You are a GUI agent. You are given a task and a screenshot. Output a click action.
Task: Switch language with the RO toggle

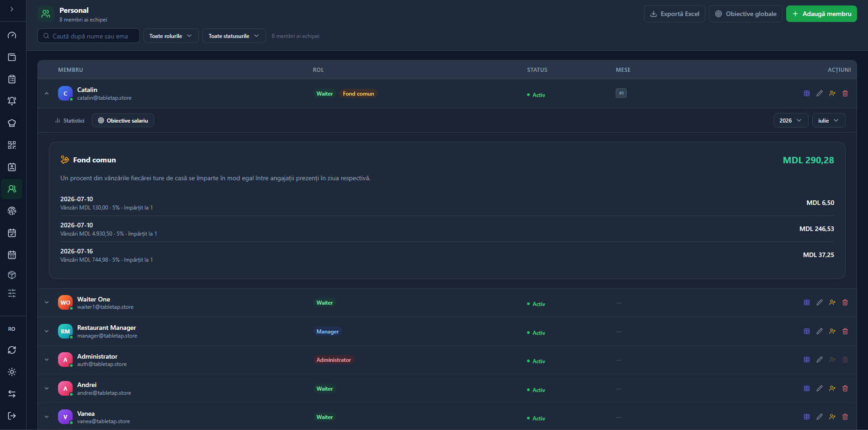tap(12, 329)
